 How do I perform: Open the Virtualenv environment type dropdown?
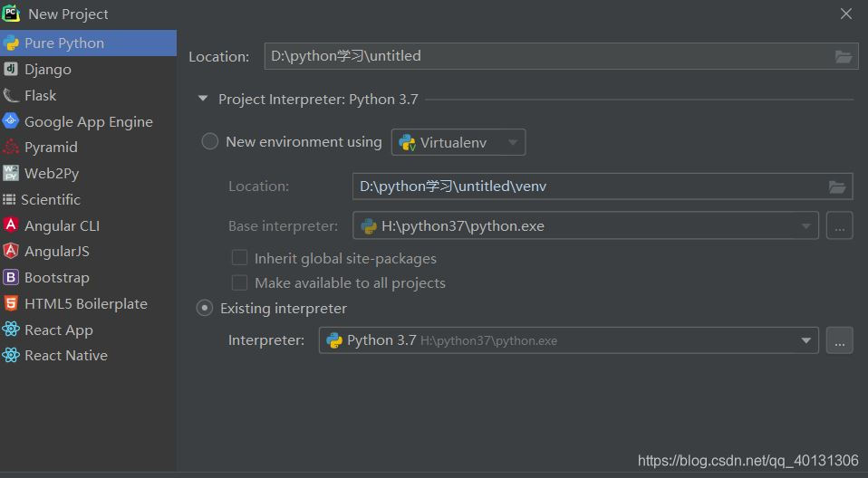458,142
